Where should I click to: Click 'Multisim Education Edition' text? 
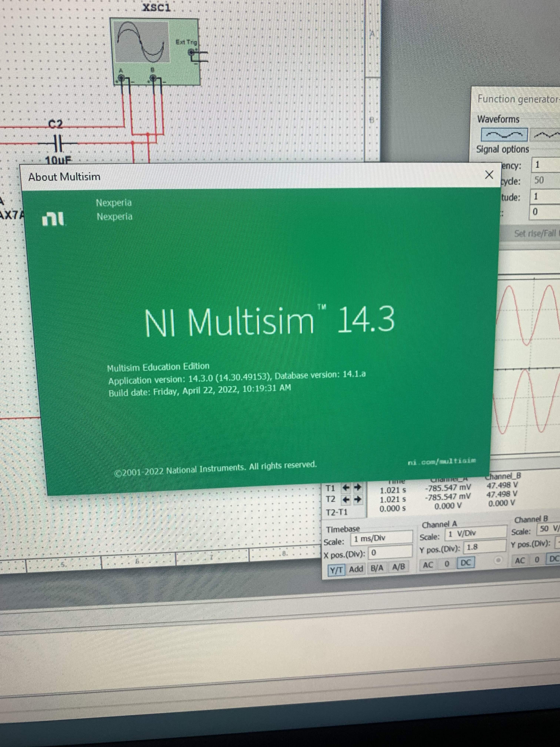click(158, 367)
